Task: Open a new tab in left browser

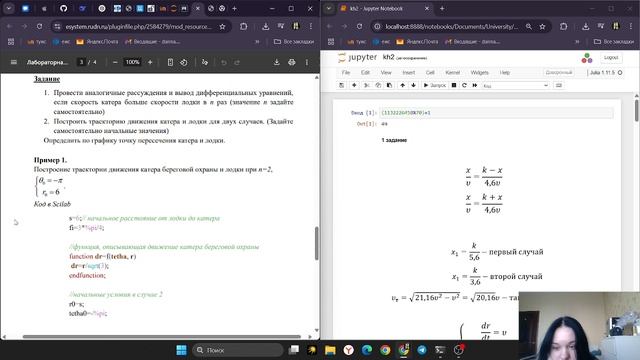Action: pyautogui.click(x=234, y=8)
